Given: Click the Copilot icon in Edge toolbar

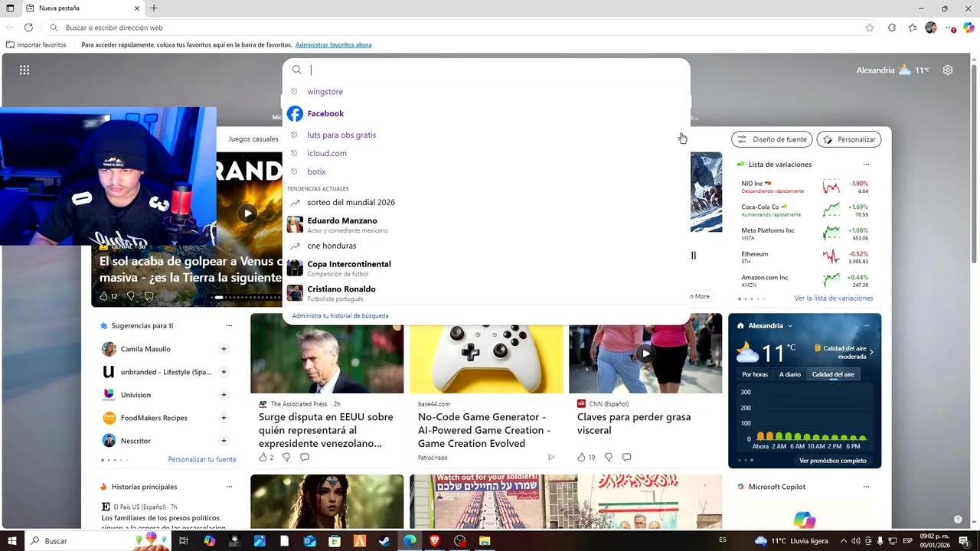Looking at the screenshot, I should tap(969, 28).
